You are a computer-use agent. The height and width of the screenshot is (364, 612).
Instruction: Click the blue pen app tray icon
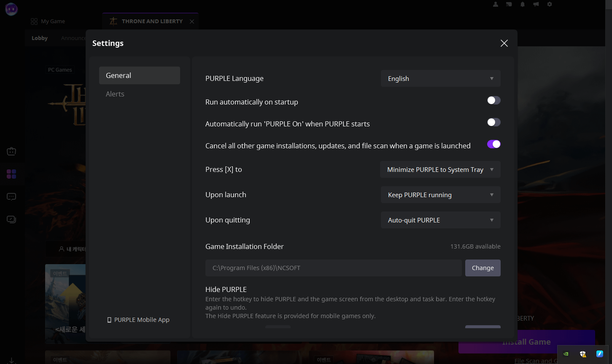click(599, 354)
